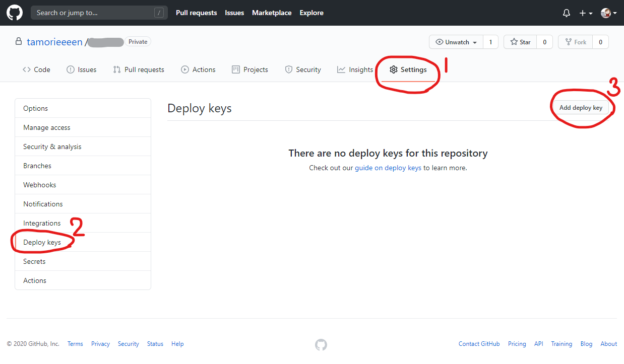Click the Add deploy key button

pyautogui.click(x=581, y=107)
